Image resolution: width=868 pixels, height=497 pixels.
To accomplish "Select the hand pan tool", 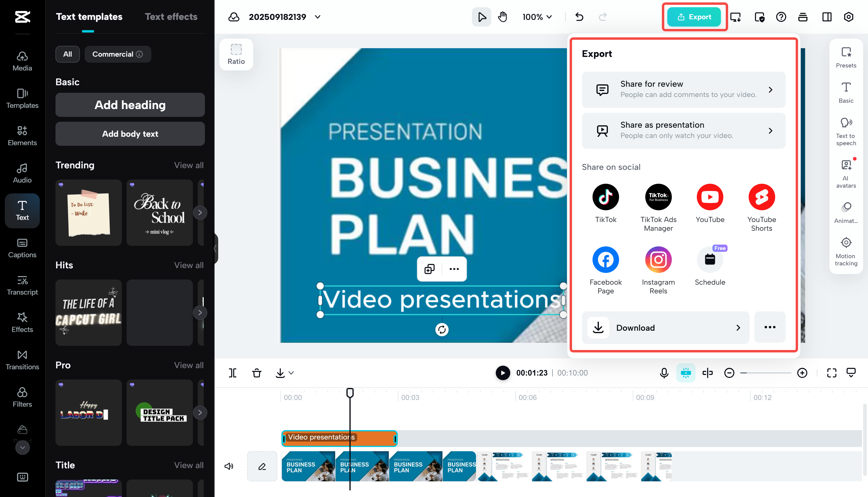I will coord(502,17).
